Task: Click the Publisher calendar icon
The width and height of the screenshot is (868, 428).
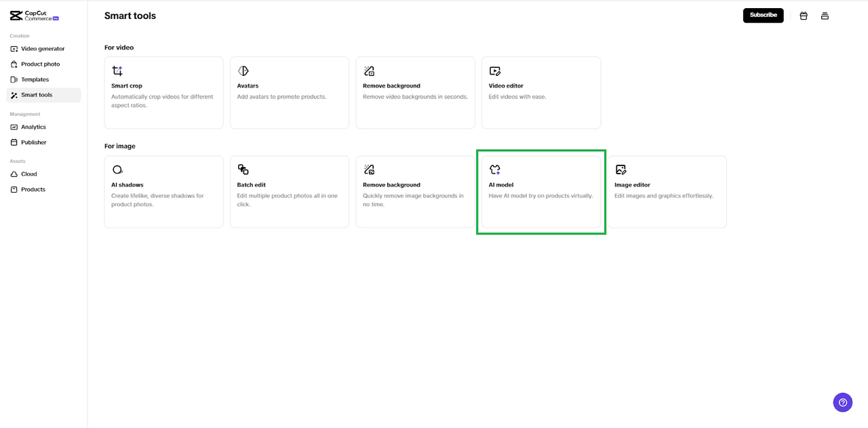Action: point(14,142)
